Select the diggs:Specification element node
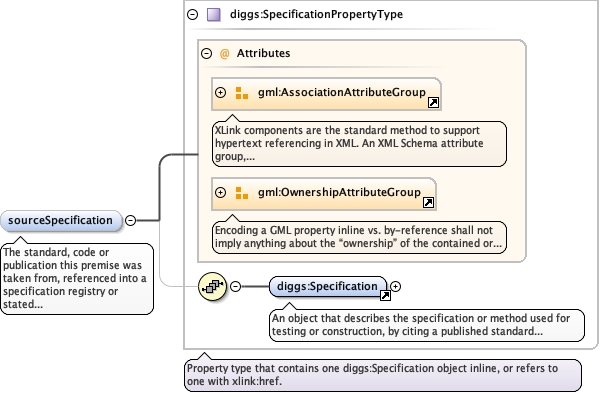The height and width of the screenshot is (395, 600). (x=328, y=287)
